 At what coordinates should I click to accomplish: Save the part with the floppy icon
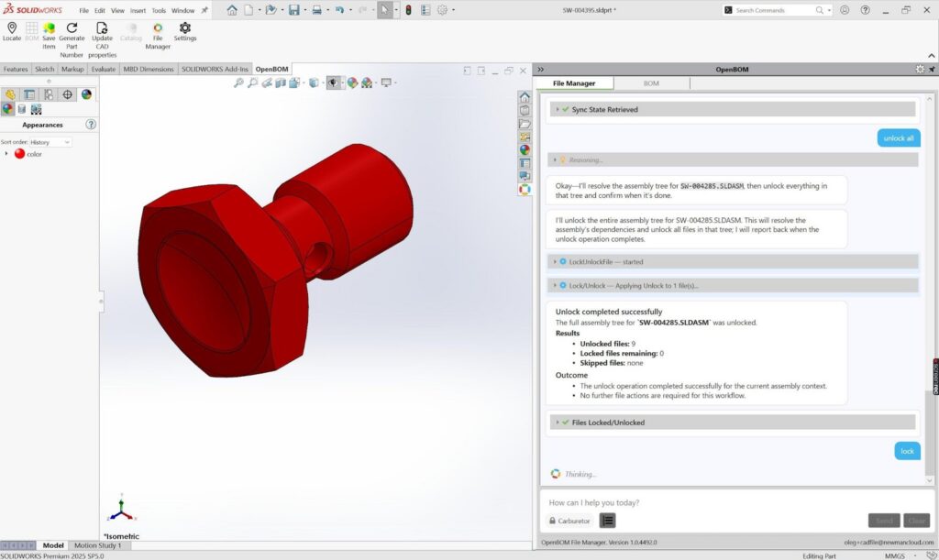click(x=294, y=10)
